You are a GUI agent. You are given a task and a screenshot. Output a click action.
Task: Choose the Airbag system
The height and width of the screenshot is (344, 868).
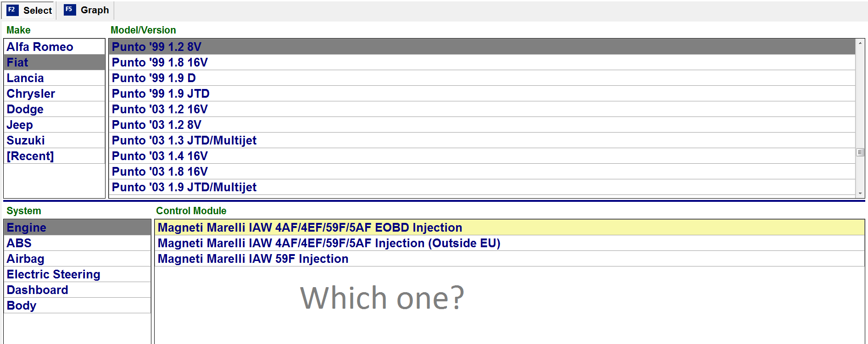[x=26, y=259]
